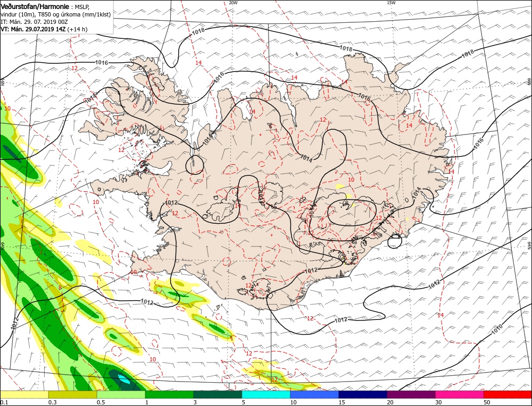Viewport: 532px width, 406px height.
Task: Select the "IT: Mán. 29. 07. 2019 00Z" line
Action: click(x=34, y=22)
